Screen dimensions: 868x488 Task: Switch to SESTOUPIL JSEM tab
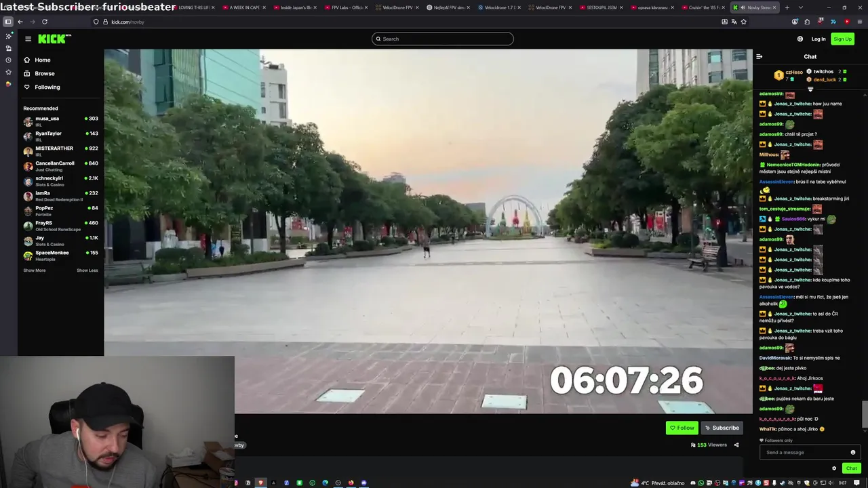click(600, 7)
